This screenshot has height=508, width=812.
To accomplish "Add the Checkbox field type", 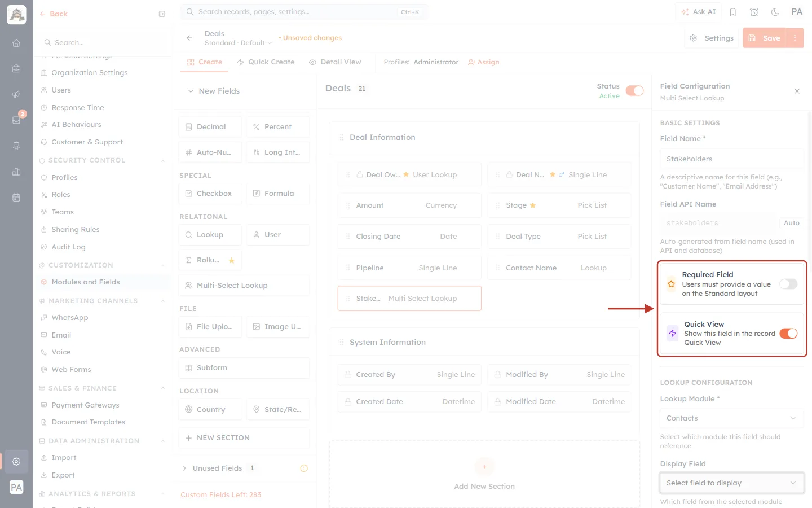I will coord(210,194).
